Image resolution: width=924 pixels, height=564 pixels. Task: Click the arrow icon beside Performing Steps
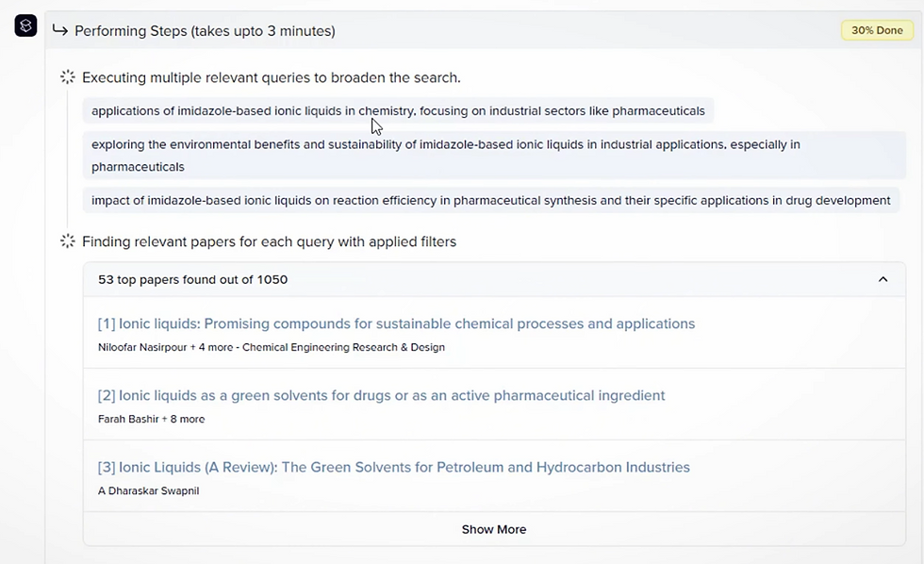tap(59, 31)
